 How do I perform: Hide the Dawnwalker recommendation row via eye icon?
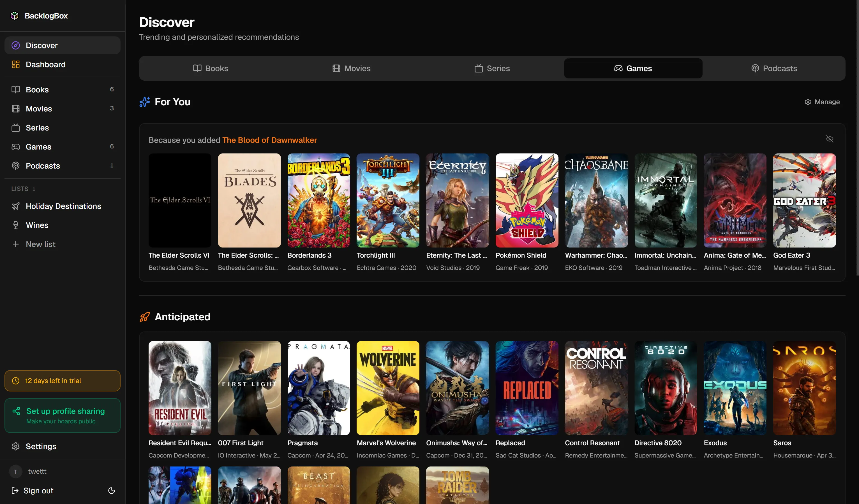[x=830, y=139]
